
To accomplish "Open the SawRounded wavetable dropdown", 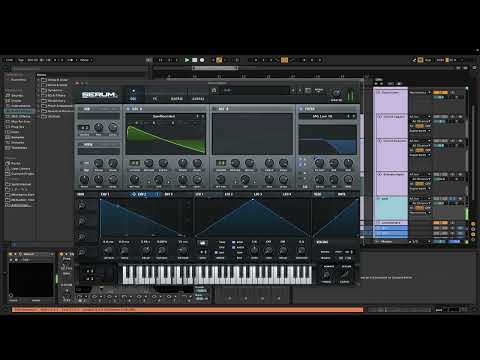I will 163,116.
